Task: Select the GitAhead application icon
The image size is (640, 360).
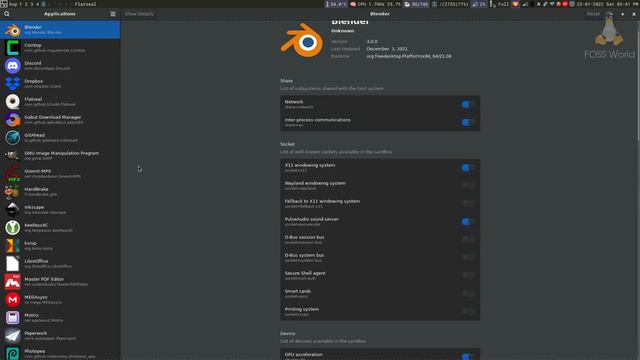Action: coord(13,138)
